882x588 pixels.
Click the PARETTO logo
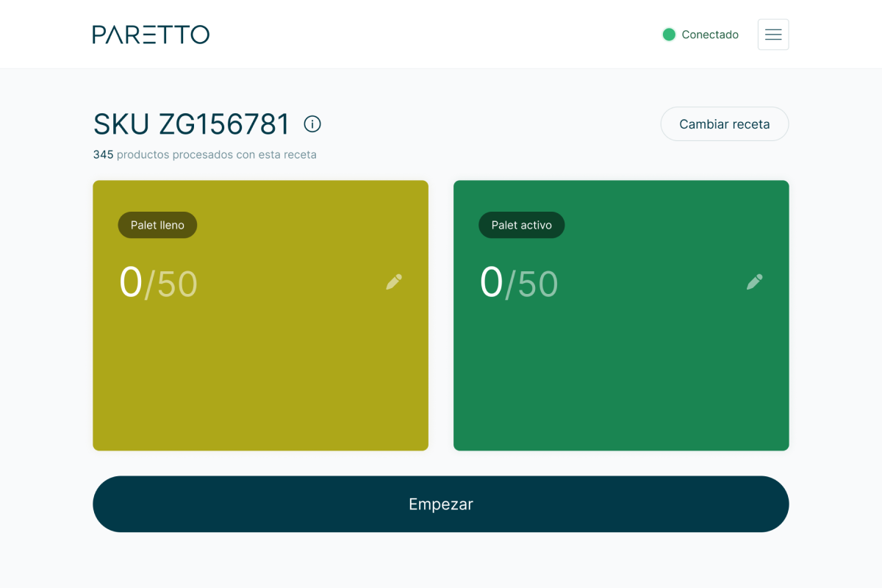[151, 35]
